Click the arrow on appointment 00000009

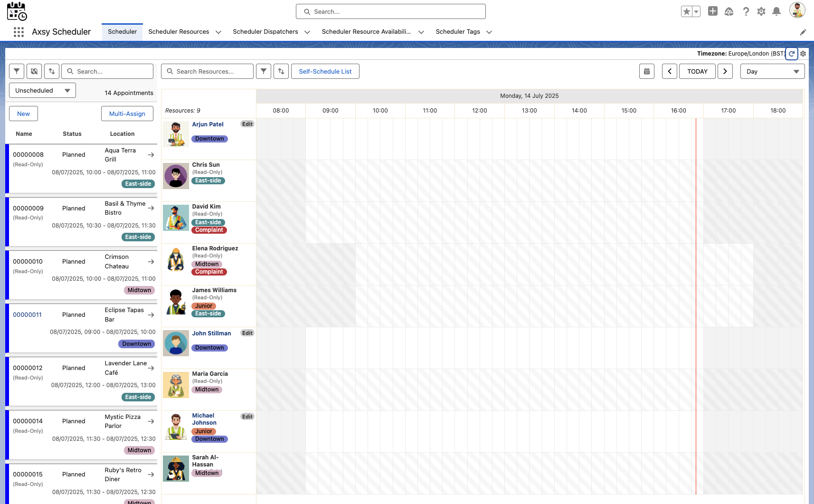point(151,208)
